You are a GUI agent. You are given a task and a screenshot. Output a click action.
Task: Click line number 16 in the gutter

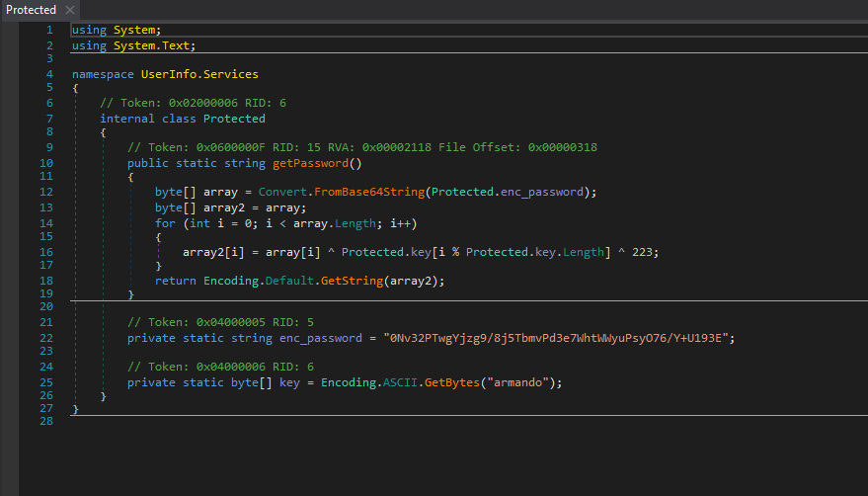[x=48, y=251]
